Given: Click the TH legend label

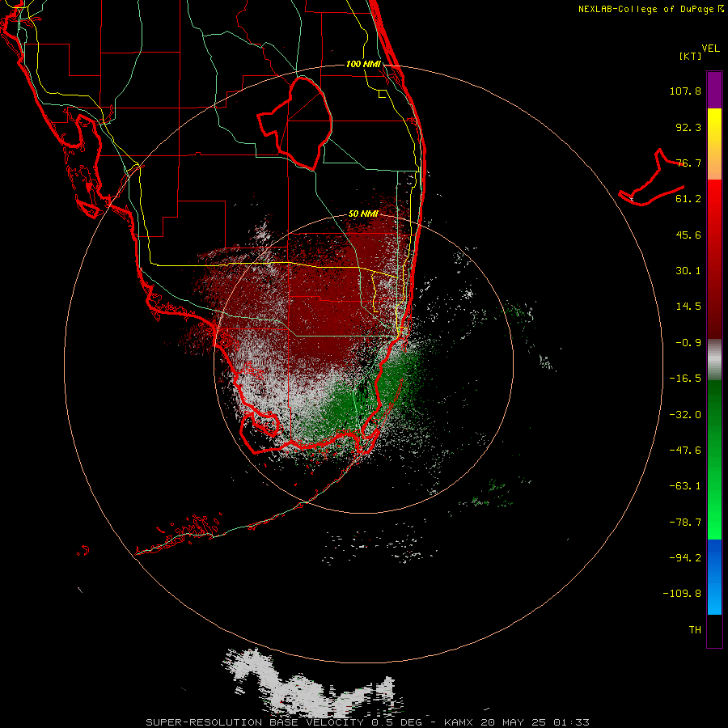Looking at the screenshot, I should pyautogui.click(x=695, y=630).
